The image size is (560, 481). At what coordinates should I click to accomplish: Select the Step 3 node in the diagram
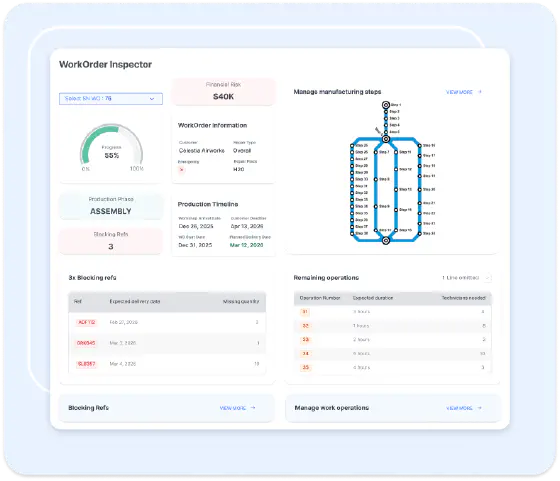pos(386,118)
